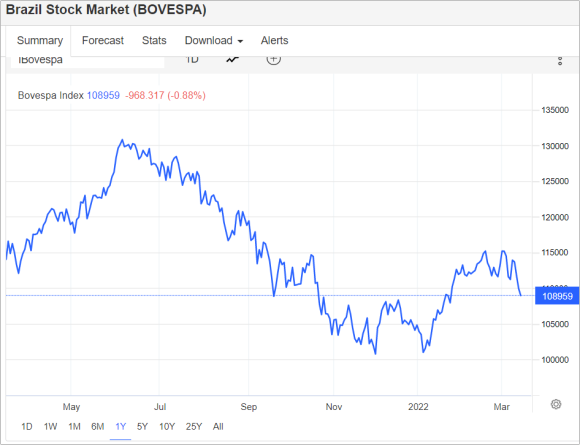Click the Nov date axis label
The width and height of the screenshot is (580, 445).
[334, 407]
